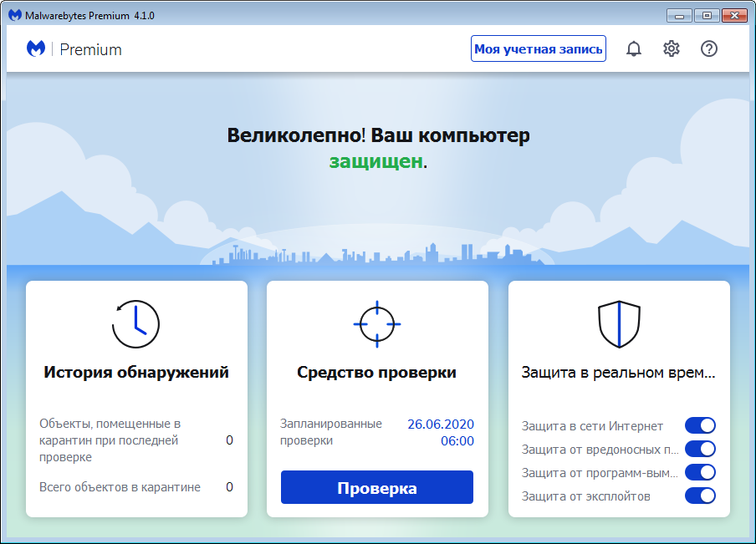This screenshot has height=544, width=756.
Task: Open Защита в реальном времени card title
Action: pos(619,373)
